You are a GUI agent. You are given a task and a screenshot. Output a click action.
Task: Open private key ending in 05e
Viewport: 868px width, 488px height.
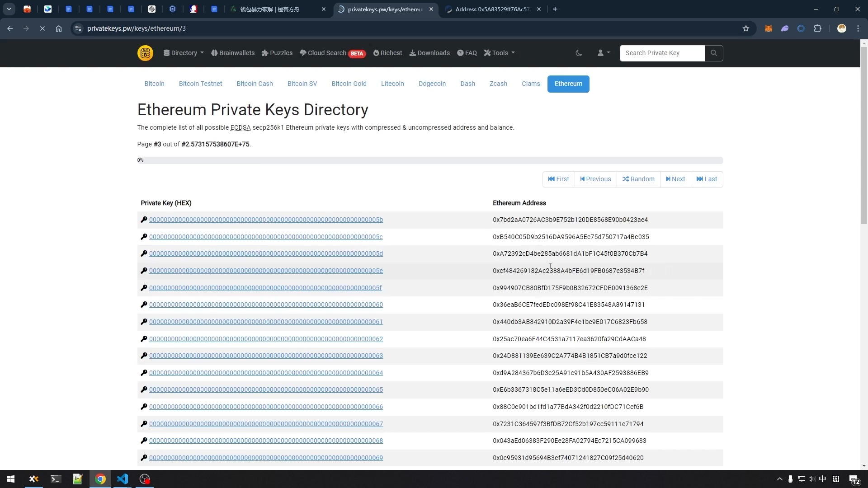tap(266, 271)
